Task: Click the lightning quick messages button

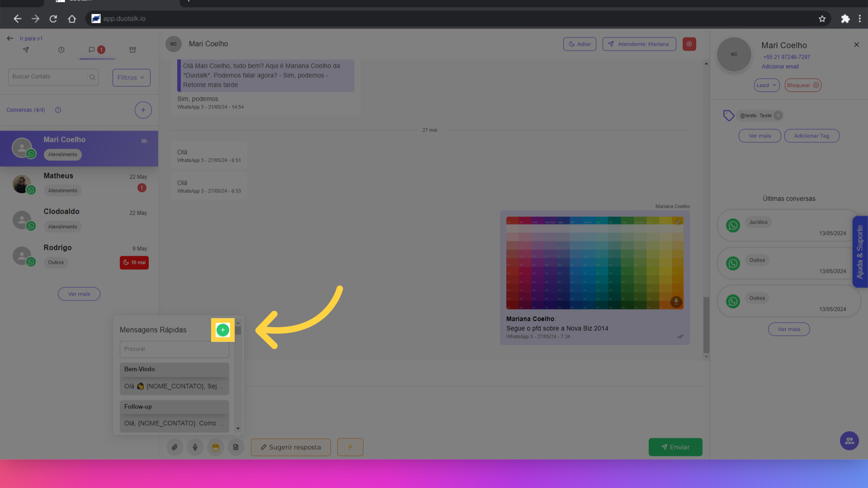Action: [350, 447]
